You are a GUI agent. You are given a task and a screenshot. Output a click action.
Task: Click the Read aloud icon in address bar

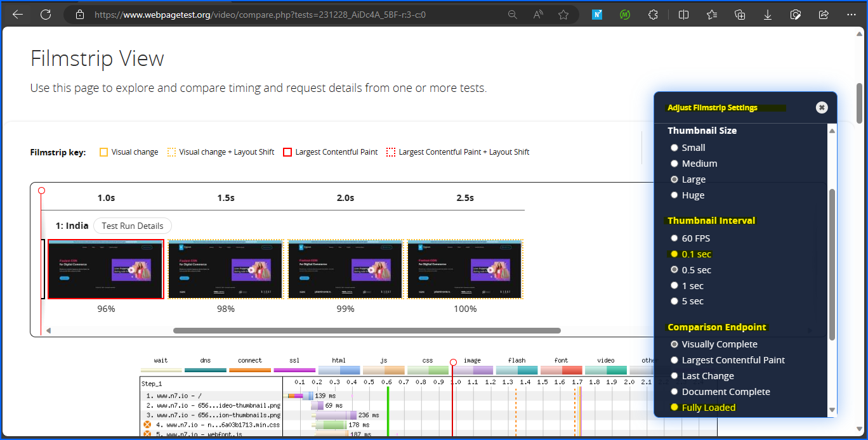tap(538, 15)
